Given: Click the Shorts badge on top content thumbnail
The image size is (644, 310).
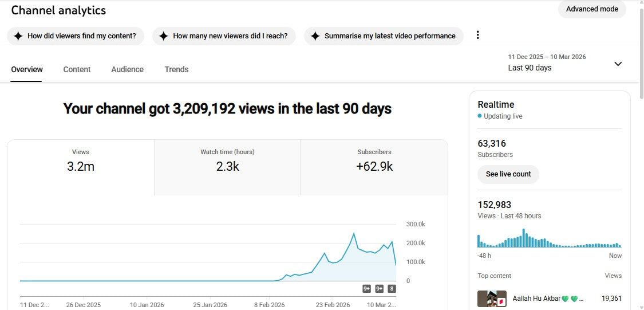Looking at the screenshot, I should [x=500, y=301].
